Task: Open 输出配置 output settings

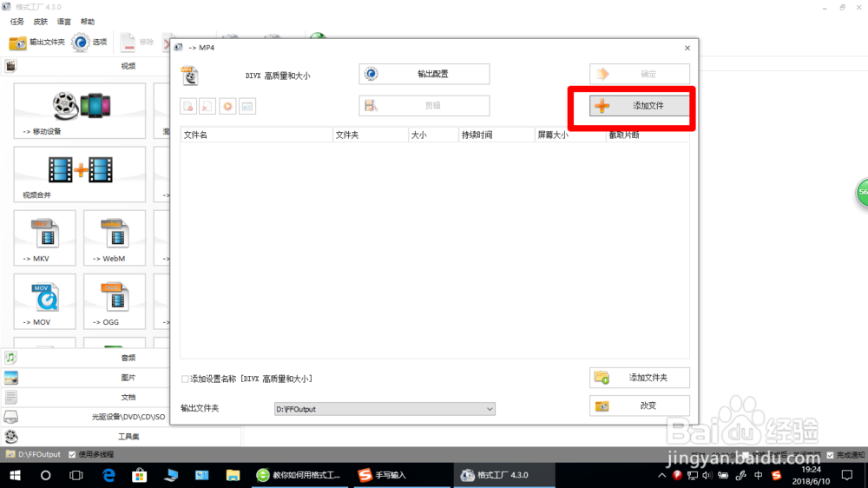Action: pyautogui.click(x=424, y=74)
